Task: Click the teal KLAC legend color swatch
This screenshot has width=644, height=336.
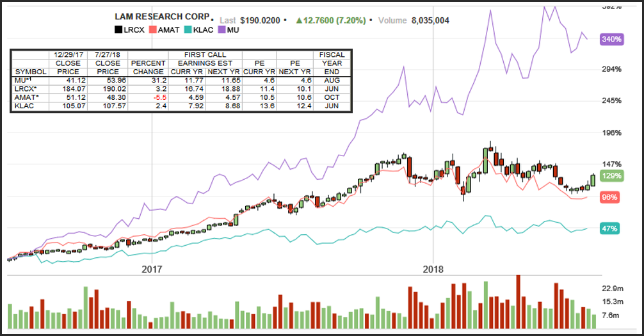Action: point(188,30)
